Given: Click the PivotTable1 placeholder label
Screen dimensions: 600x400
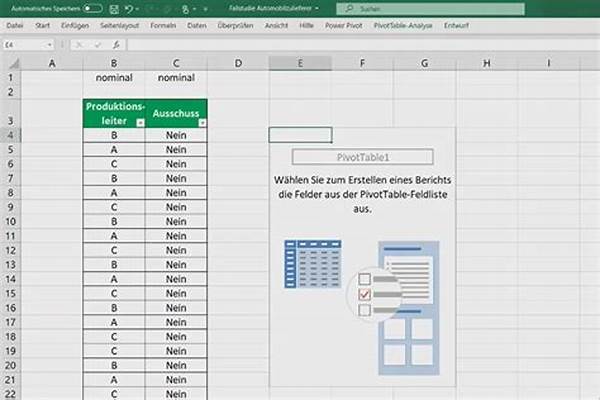Looking at the screenshot, I should click(x=362, y=157).
